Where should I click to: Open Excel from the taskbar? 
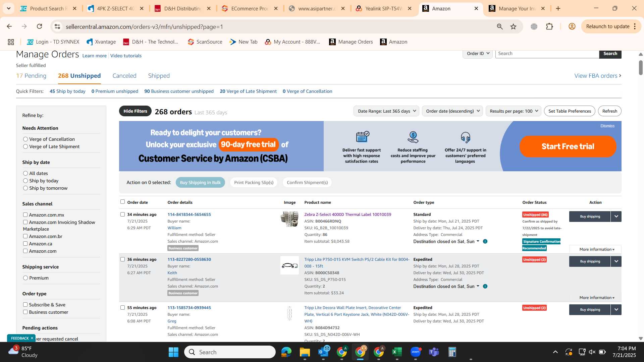397,352
